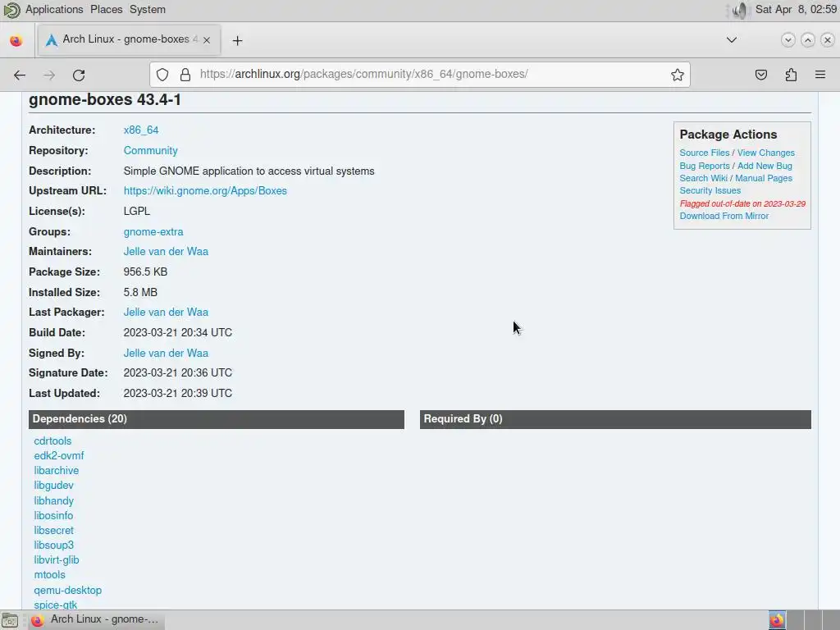Click the MATE logo menu icon
This screenshot has width=840, height=630.
click(11, 10)
